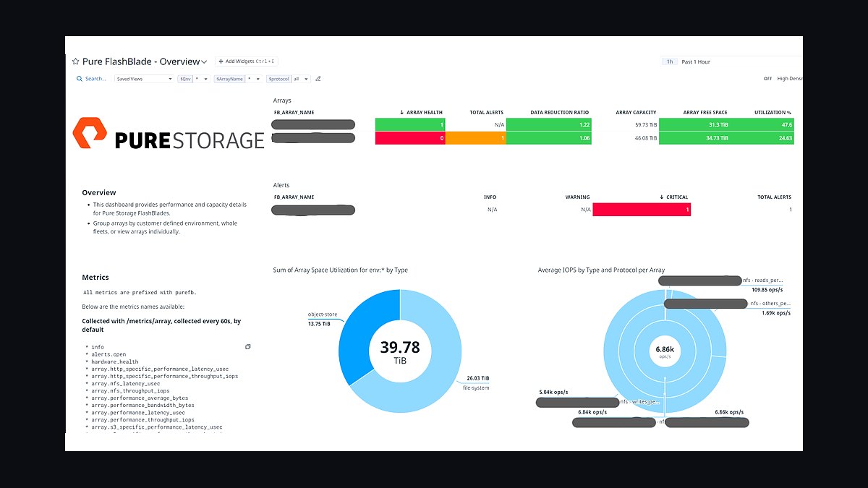Image resolution: width=868 pixels, height=488 pixels.
Task: Open the $Env variable value dropdown
Action: 202,79
